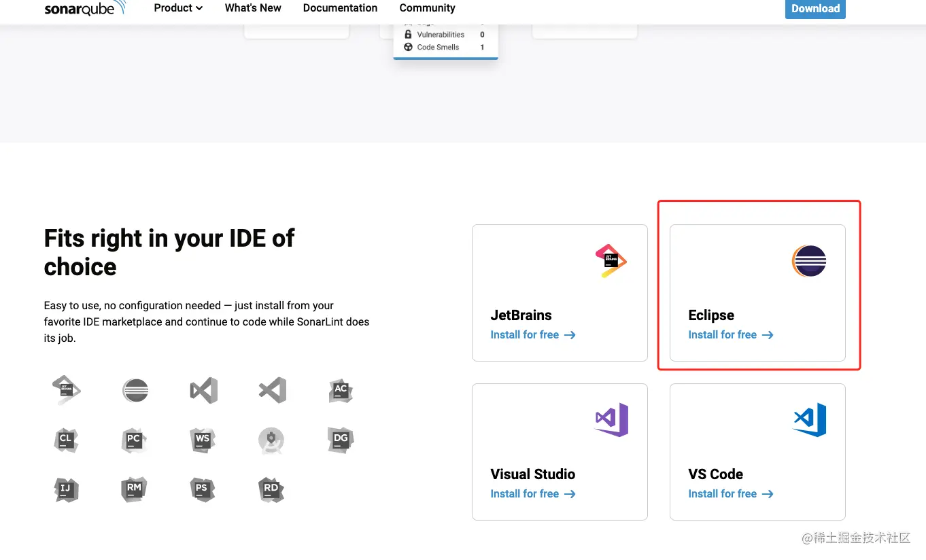This screenshot has height=560, width=926.
Task: Click the blue VS Code logo in its card
Action: [x=810, y=420]
